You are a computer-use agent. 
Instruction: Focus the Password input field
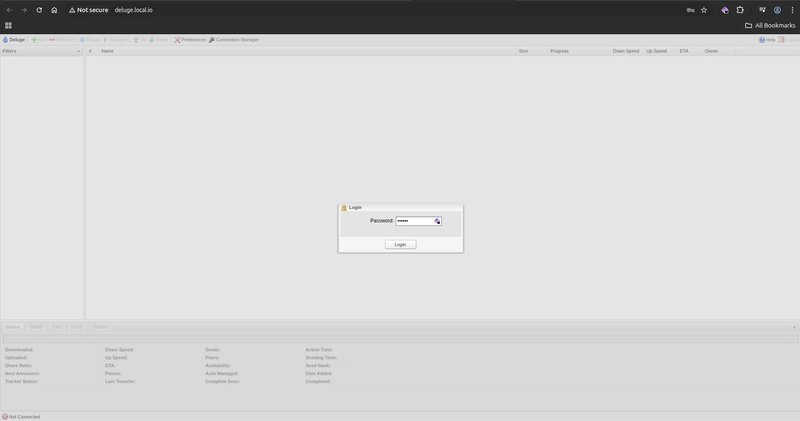415,221
